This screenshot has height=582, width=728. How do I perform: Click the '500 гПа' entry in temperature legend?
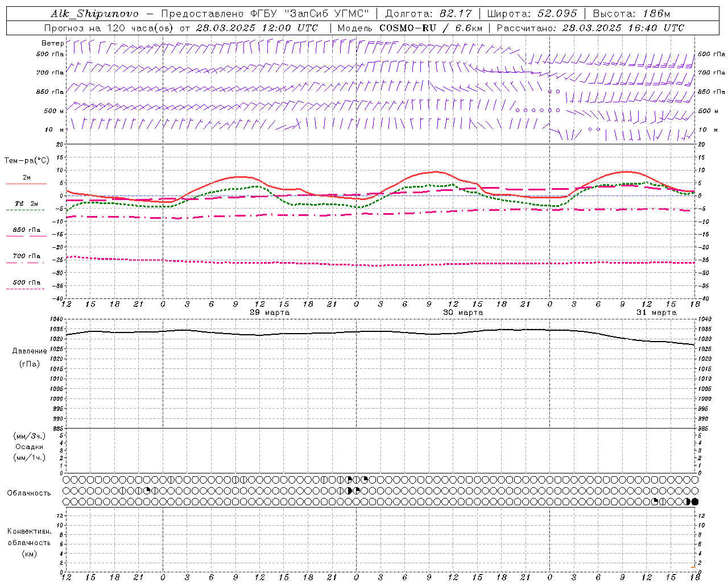pos(27,282)
